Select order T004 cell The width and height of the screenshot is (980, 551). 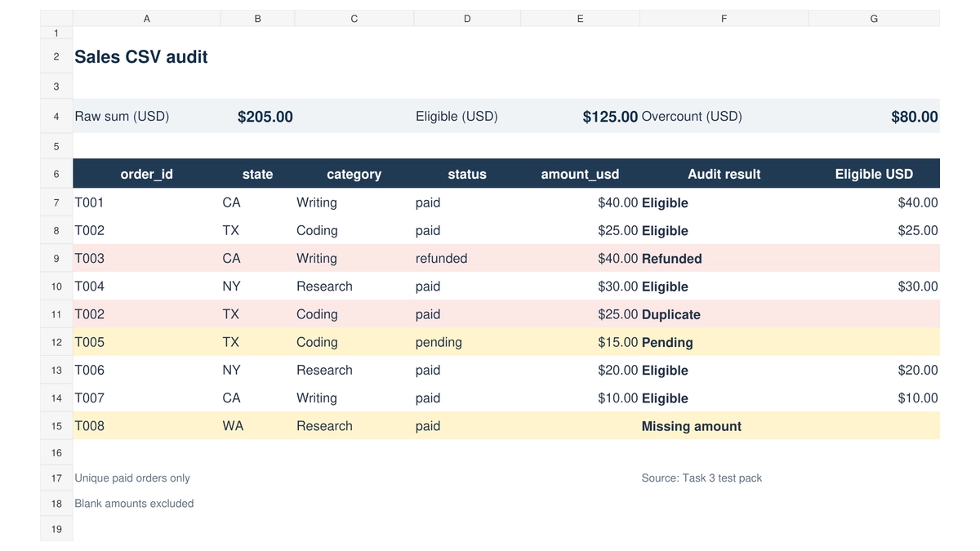click(x=146, y=287)
